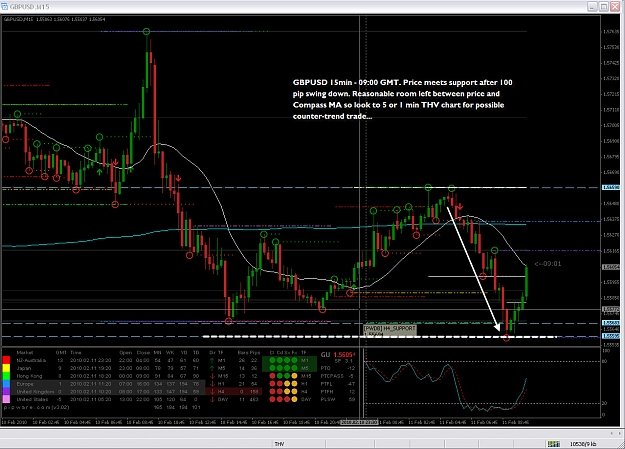Viewport: 625px width, 449px height.
Task: Click the H1 row's red down arrow
Action: [x=212, y=384]
